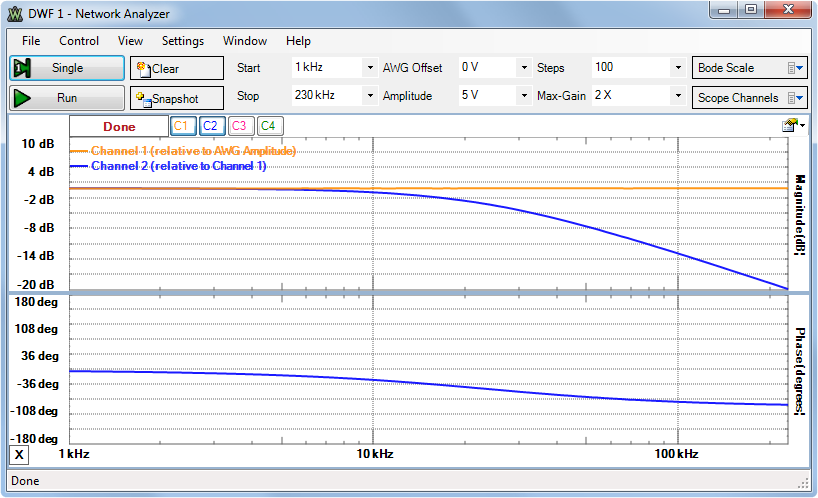Click the Channel 2 legend label
Image resolution: width=818 pixels, height=498 pixels.
click(x=178, y=166)
